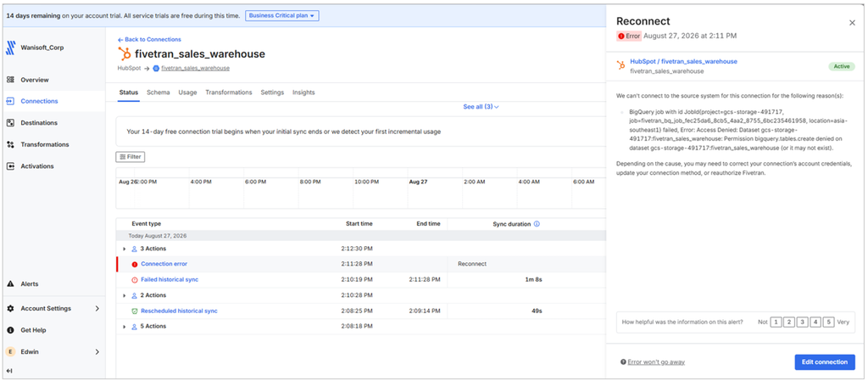Click the info icon next to Sync duration
This screenshot has width=868, height=381.
537,224
